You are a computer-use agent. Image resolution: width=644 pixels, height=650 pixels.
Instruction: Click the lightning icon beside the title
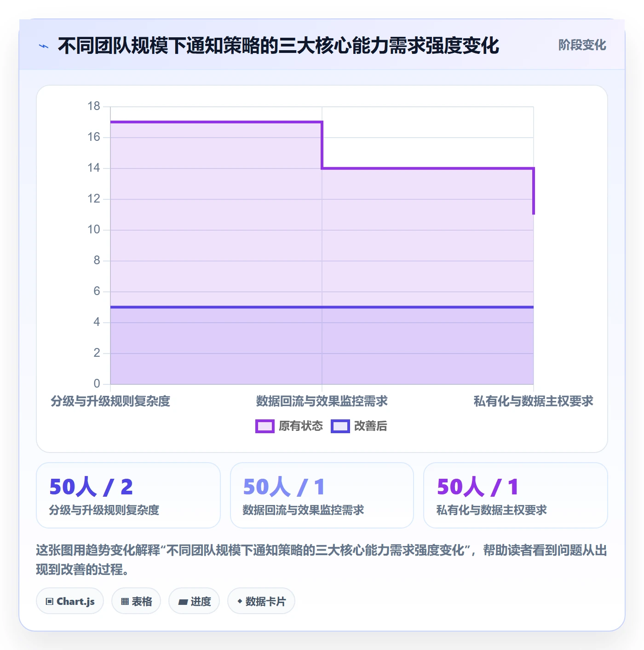tap(44, 46)
